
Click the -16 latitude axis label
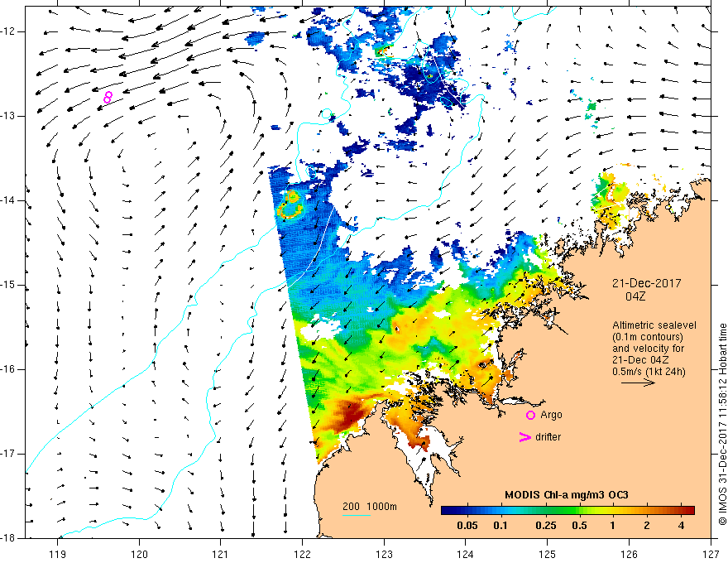click(7, 369)
